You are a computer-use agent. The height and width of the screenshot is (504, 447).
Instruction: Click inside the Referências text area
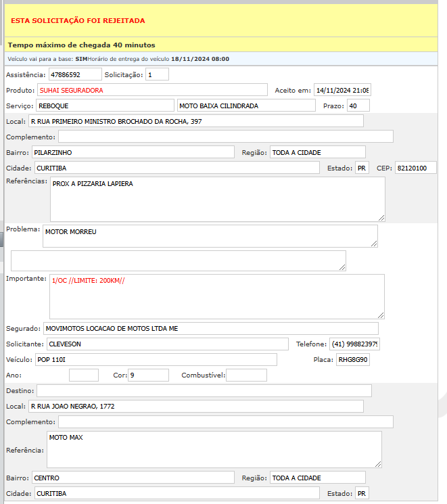(217, 199)
